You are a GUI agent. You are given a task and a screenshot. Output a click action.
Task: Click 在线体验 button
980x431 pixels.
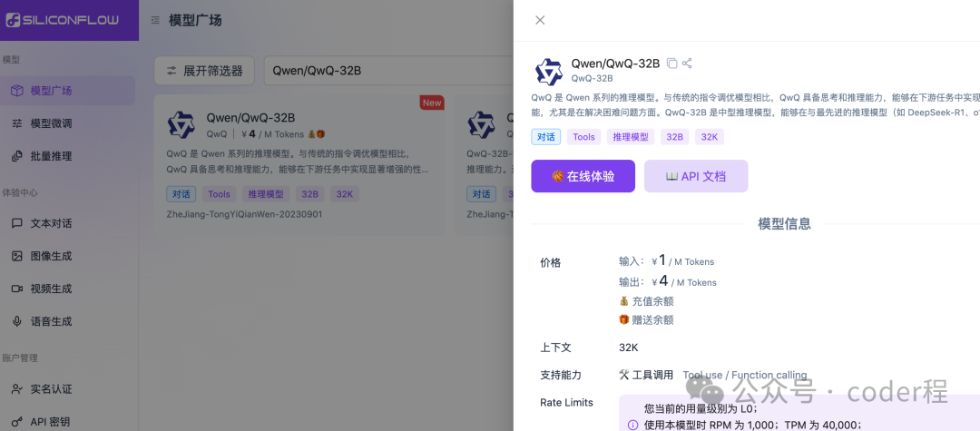[x=583, y=176]
